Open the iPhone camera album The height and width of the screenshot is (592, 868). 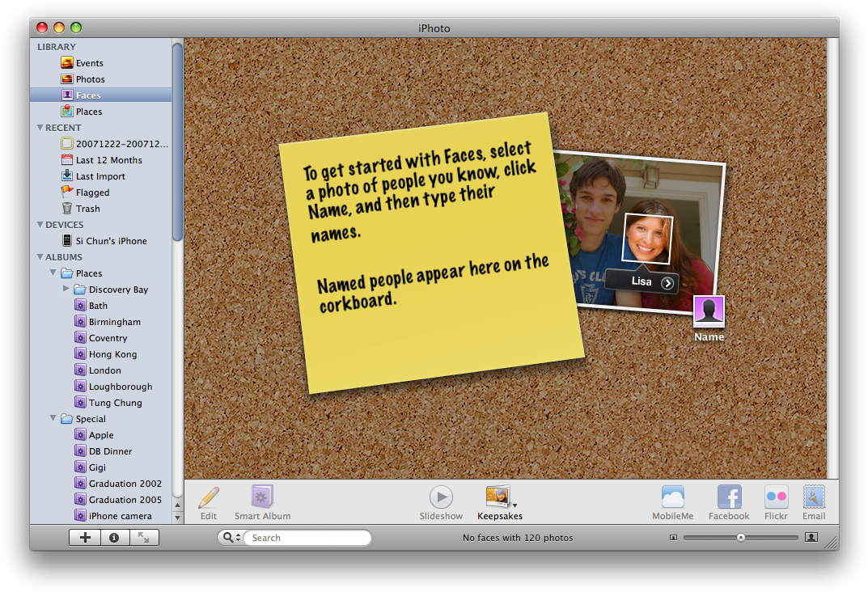(x=101, y=516)
